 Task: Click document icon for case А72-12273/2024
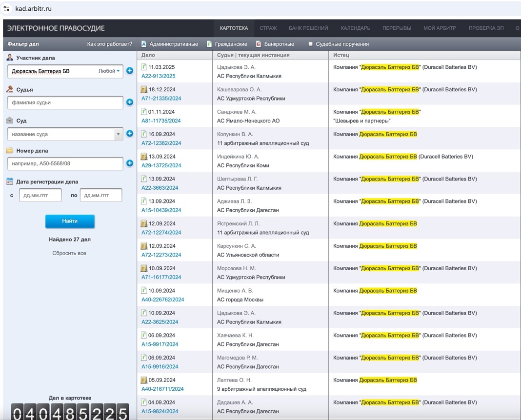144,245
